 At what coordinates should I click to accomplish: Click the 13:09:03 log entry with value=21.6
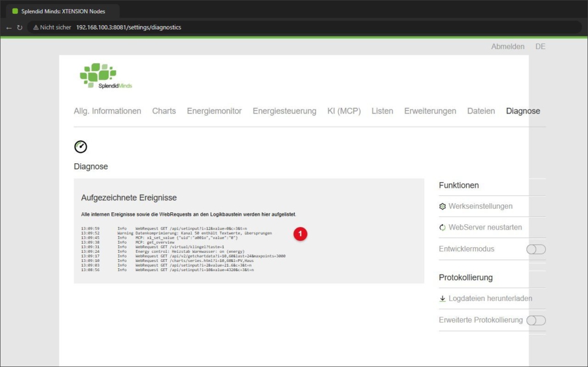coord(166,265)
